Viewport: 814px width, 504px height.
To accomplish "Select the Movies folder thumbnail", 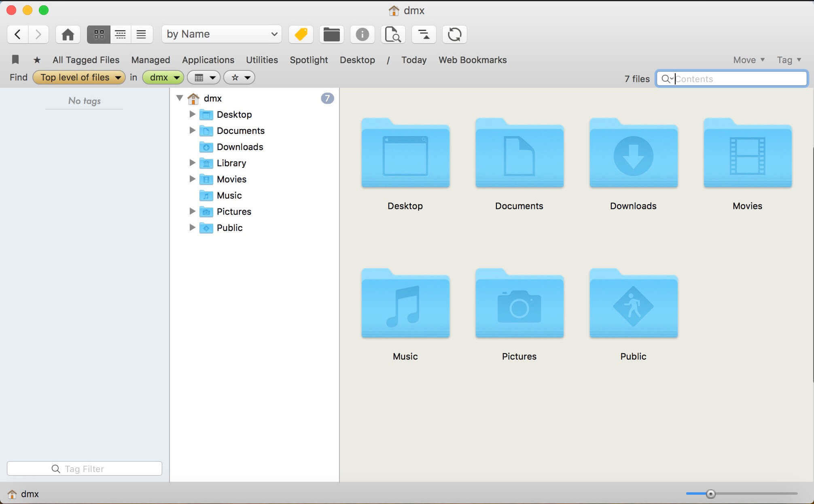I will [748, 153].
